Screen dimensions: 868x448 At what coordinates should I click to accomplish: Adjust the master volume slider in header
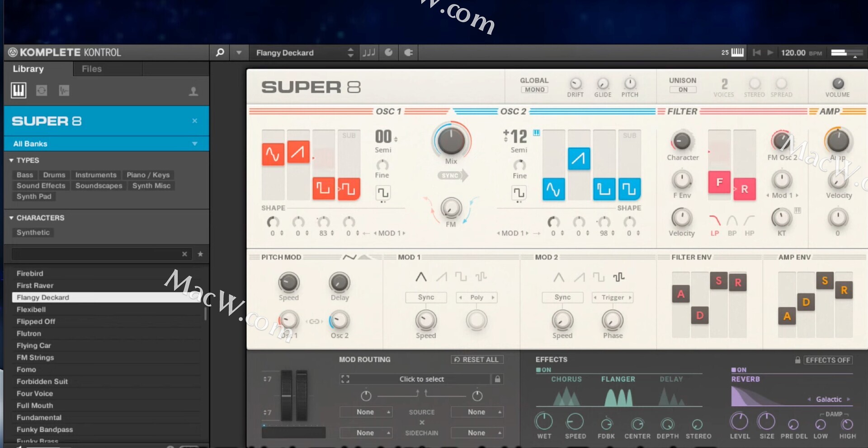pyautogui.click(x=847, y=53)
